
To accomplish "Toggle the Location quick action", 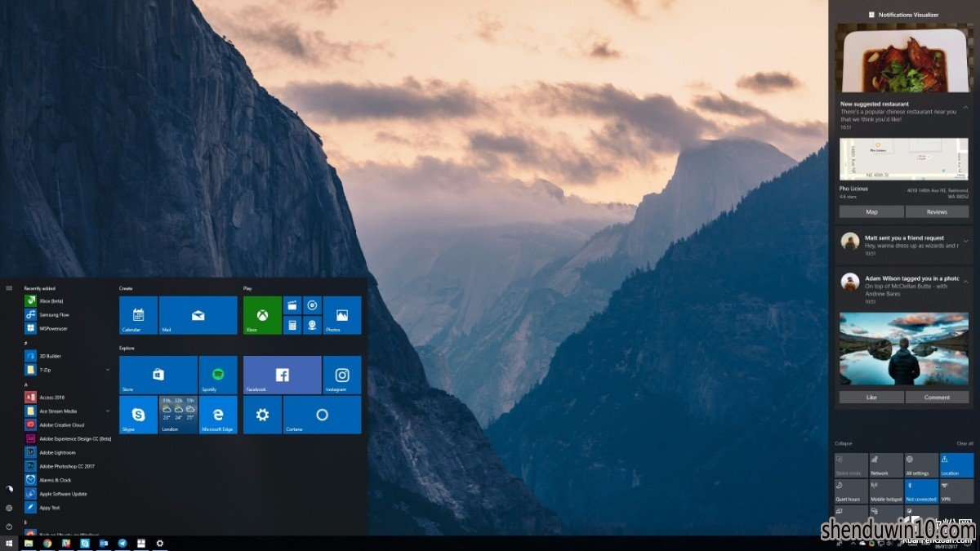I will 956,465.
